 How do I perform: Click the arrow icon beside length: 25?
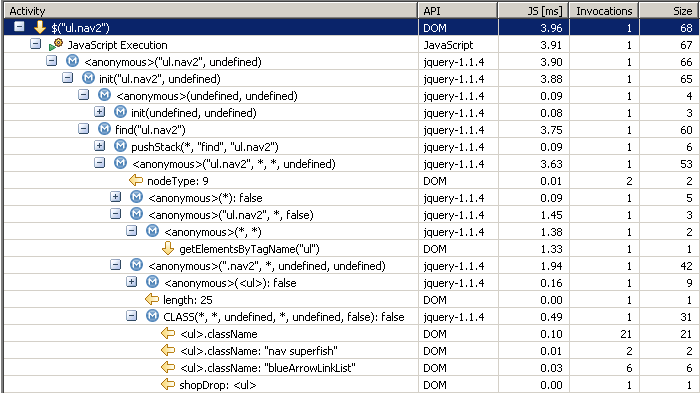click(x=152, y=299)
